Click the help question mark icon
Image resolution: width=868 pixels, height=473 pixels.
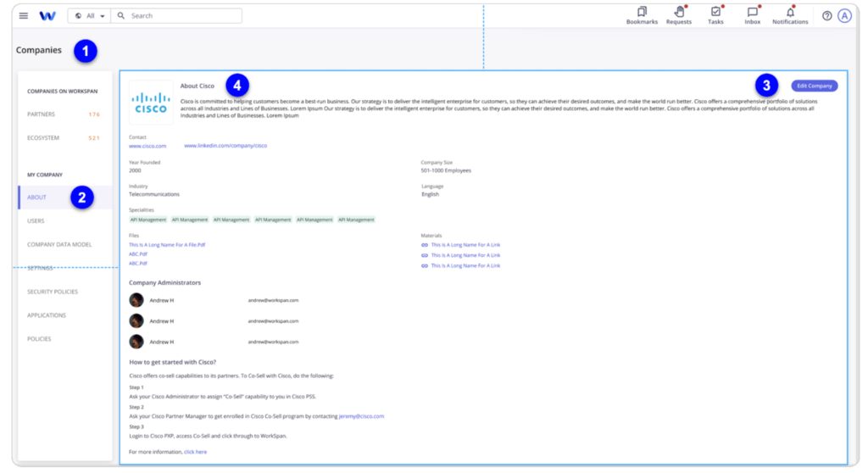point(826,16)
